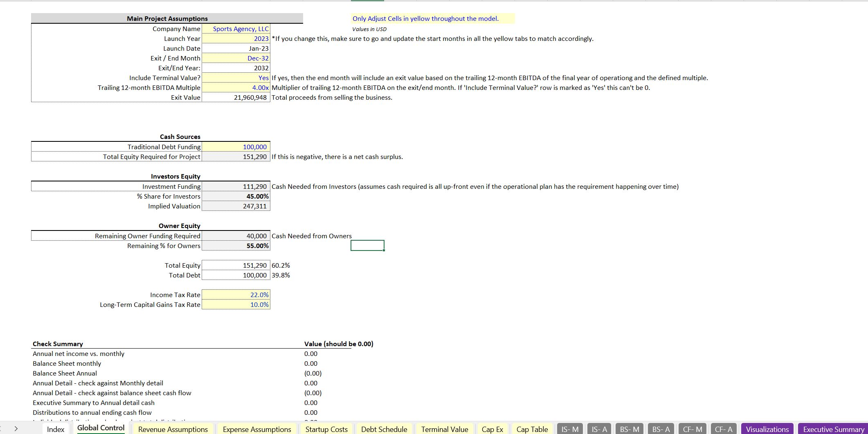This screenshot has width=868, height=434.
Task: Go to the Index sheet
Action: click(56, 429)
